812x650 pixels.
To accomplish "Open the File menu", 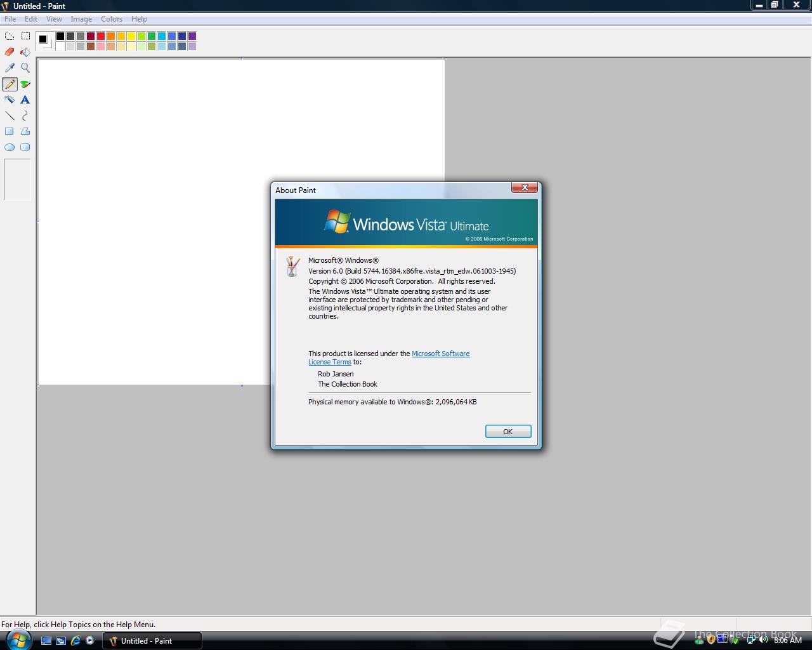I will (x=10, y=19).
